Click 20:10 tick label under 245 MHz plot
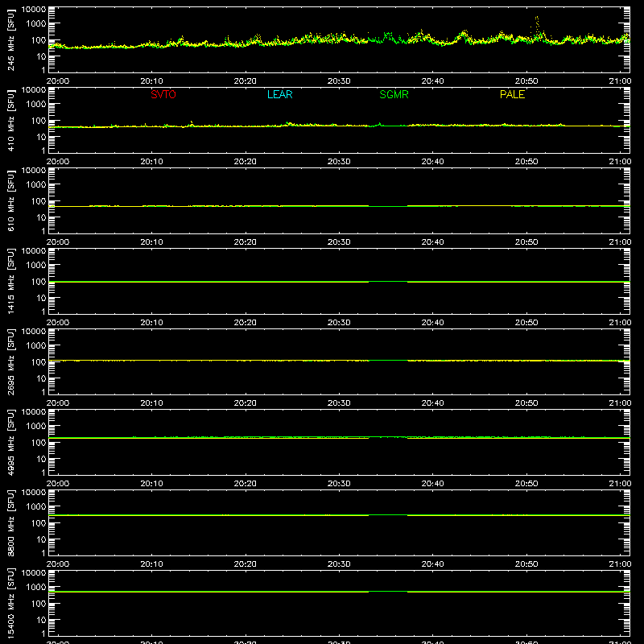Screen dimensions: 644x644 pyautogui.click(x=151, y=81)
